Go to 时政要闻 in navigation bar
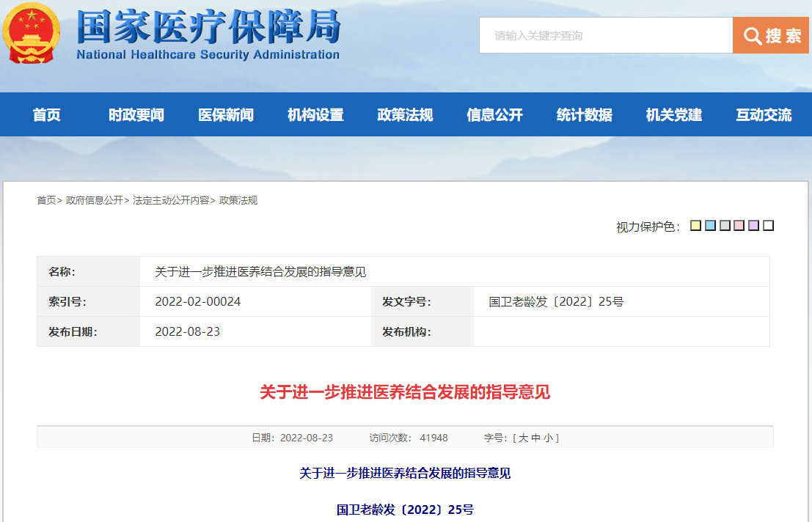This screenshot has width=812, height=522. (136, 115)
